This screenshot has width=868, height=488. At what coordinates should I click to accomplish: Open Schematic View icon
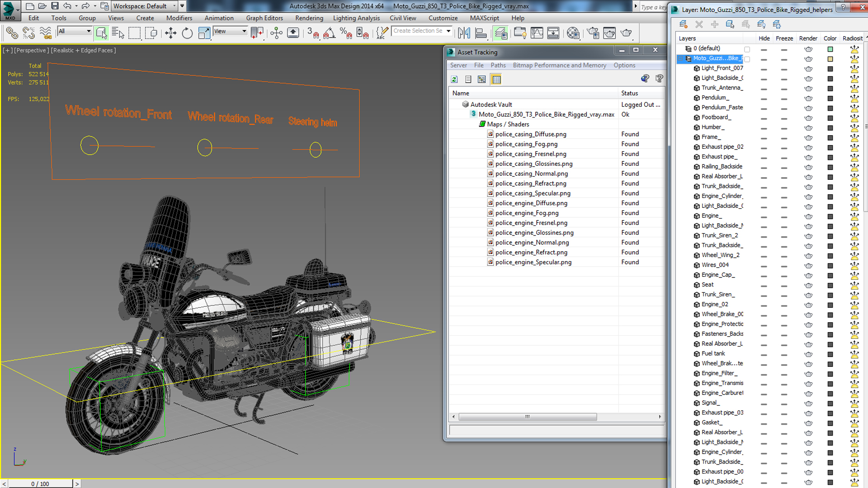(x=553, y=33)
